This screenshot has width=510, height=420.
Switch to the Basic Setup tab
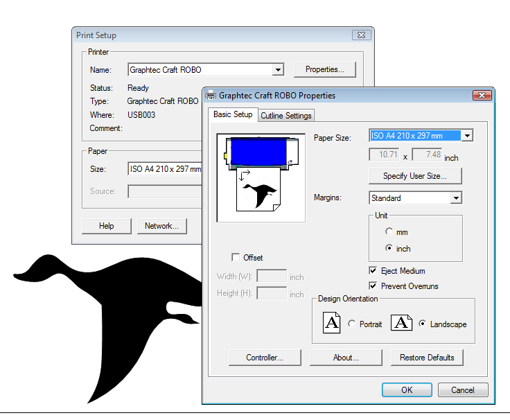point(233,114)
